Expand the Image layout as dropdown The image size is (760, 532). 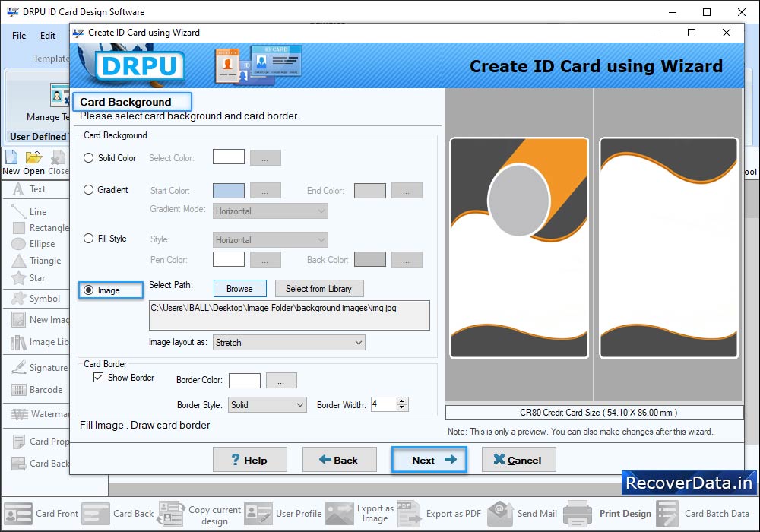(289, 343)
